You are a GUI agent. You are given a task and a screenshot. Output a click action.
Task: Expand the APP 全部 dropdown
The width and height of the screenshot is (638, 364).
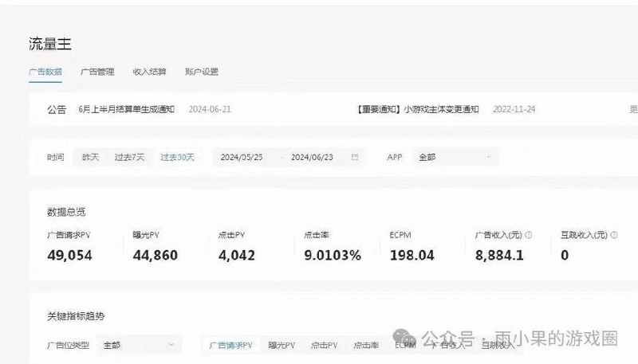click(455, 157)
